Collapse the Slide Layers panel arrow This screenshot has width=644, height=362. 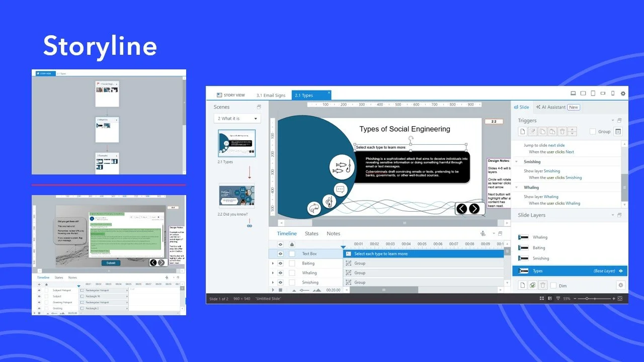613,215
